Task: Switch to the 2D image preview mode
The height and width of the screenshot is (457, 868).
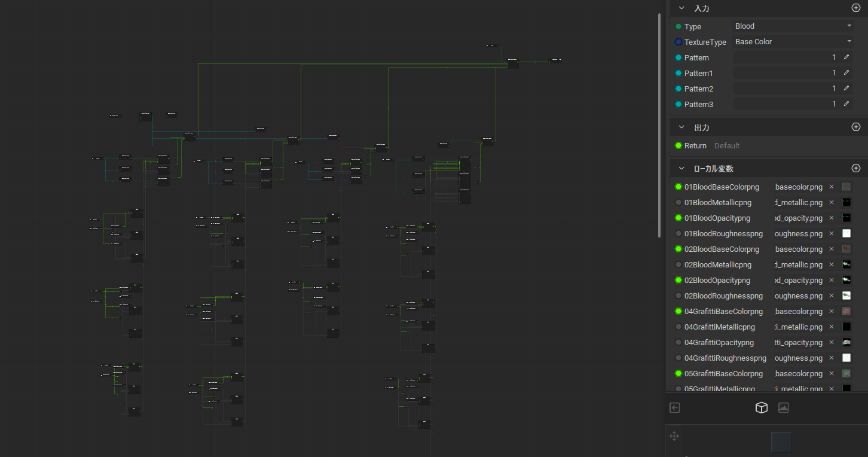Action: point(783,407)
